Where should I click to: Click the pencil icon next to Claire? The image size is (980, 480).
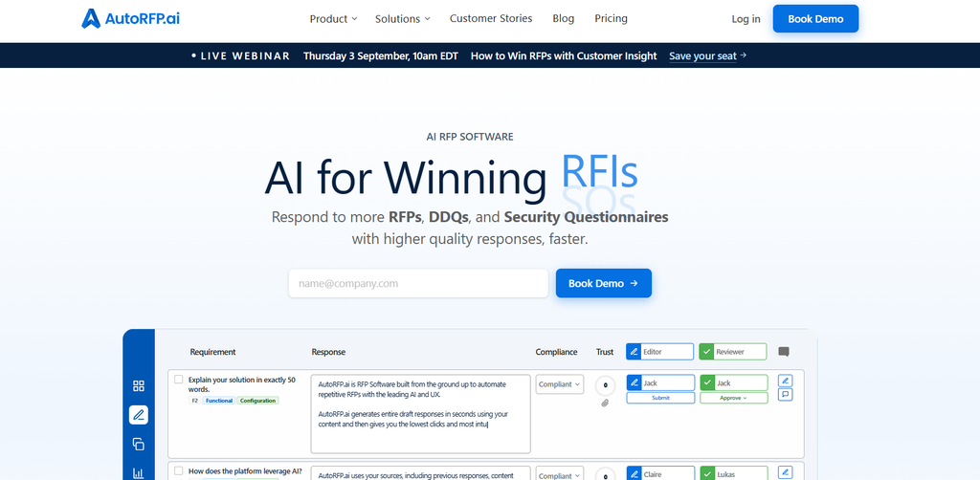(x=635, y=473)
